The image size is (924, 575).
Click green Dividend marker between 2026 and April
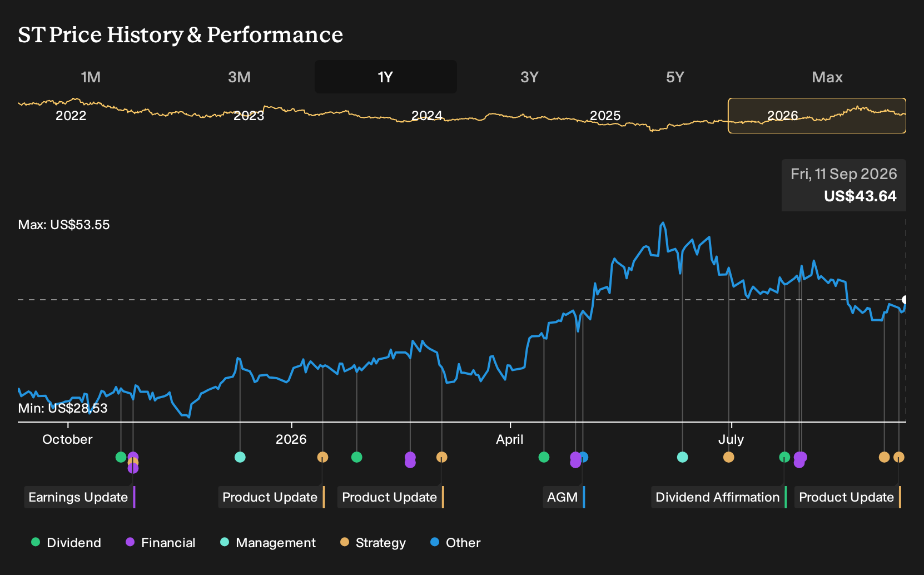pyautogui.click(x=357, y=457)
